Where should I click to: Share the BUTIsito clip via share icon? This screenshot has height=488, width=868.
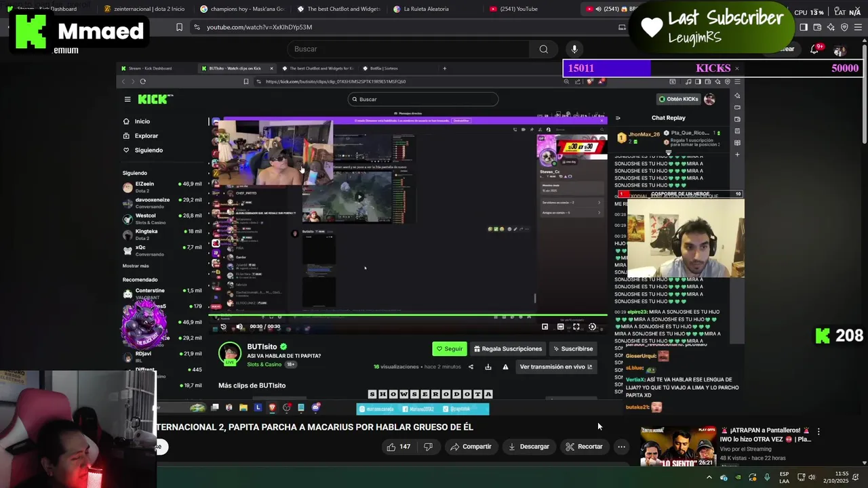point(471,367)
